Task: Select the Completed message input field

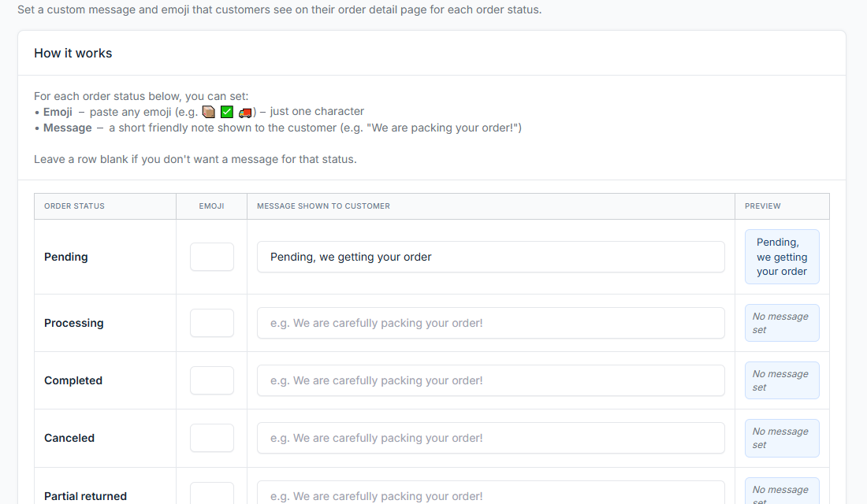Action: point(490,380)
